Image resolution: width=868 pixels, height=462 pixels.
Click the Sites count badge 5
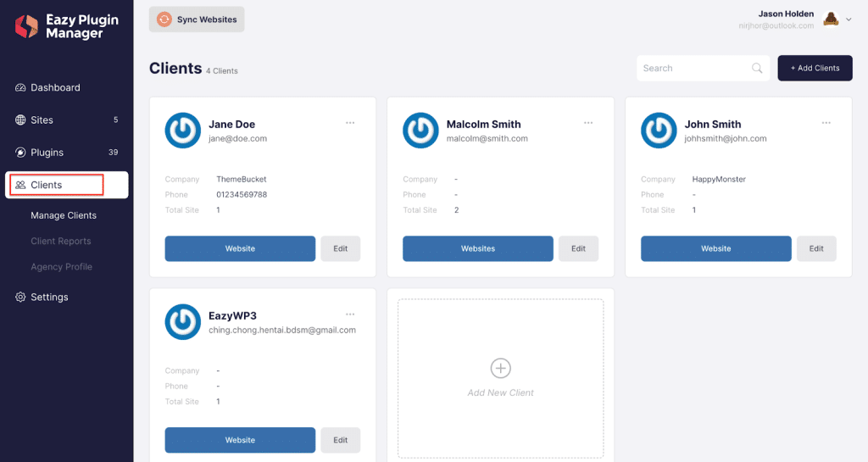pos(115,120)
